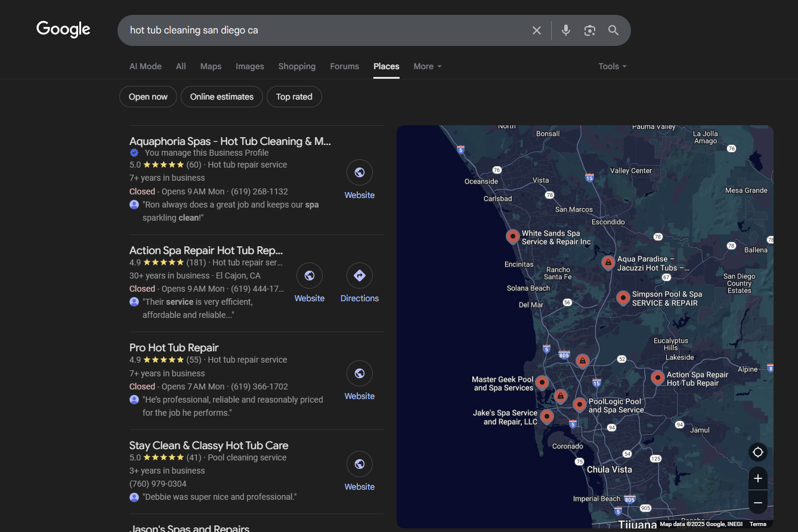Click the '30+ years in business' text
The image size is (798, 532).
point(169,276)
